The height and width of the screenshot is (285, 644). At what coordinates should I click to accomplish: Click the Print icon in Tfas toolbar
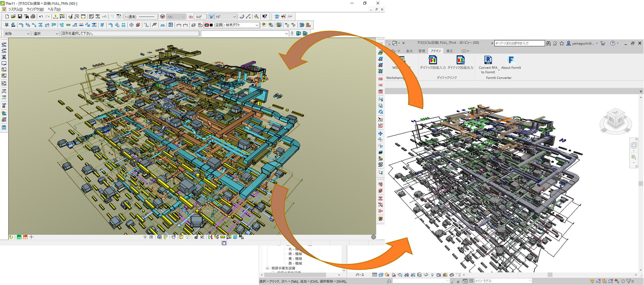[x=33, y=17]
